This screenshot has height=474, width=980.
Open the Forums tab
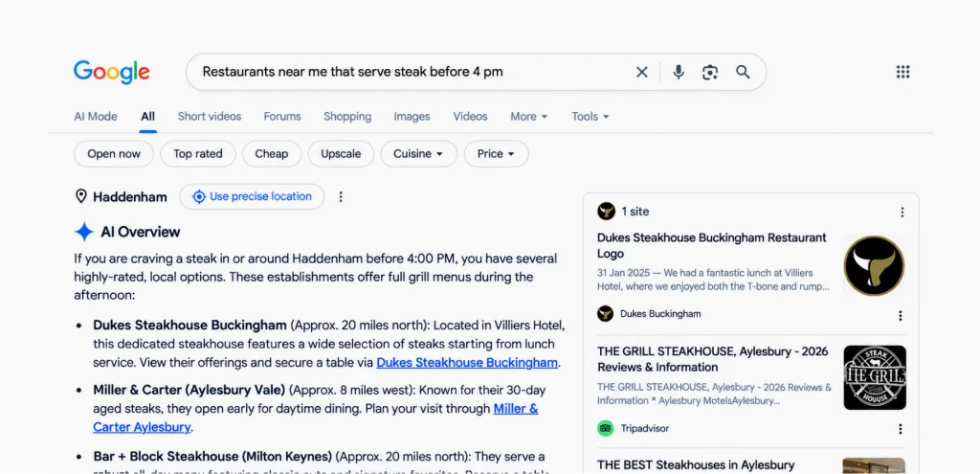point(282,116)
